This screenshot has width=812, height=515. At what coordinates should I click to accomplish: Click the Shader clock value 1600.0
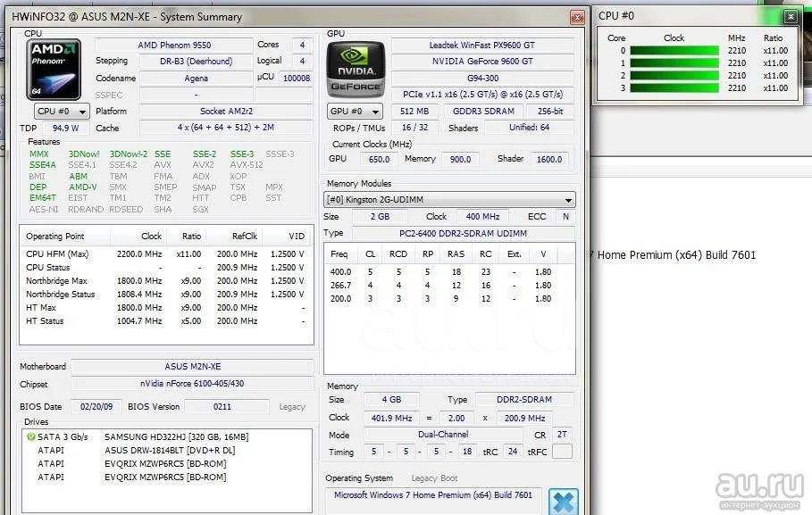tap(549, 160)
